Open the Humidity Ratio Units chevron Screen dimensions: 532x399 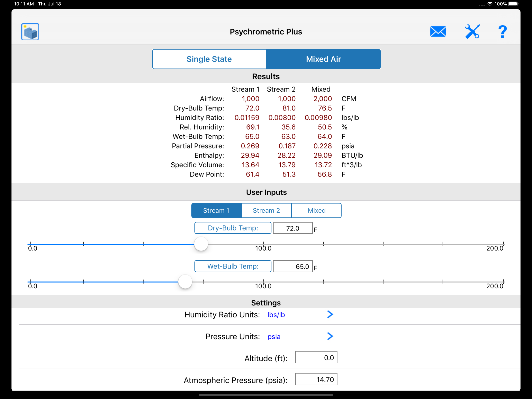[x=330, y=314]
